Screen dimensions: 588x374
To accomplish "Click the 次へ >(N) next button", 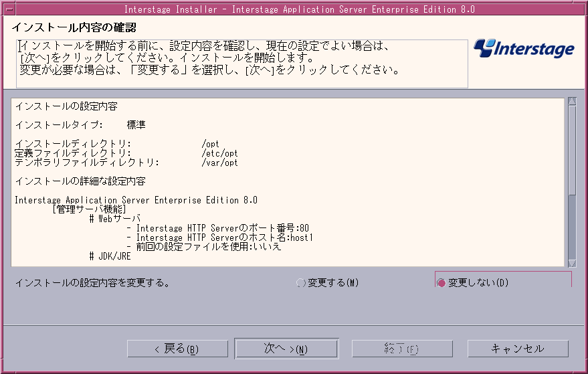I will (286, 349).
